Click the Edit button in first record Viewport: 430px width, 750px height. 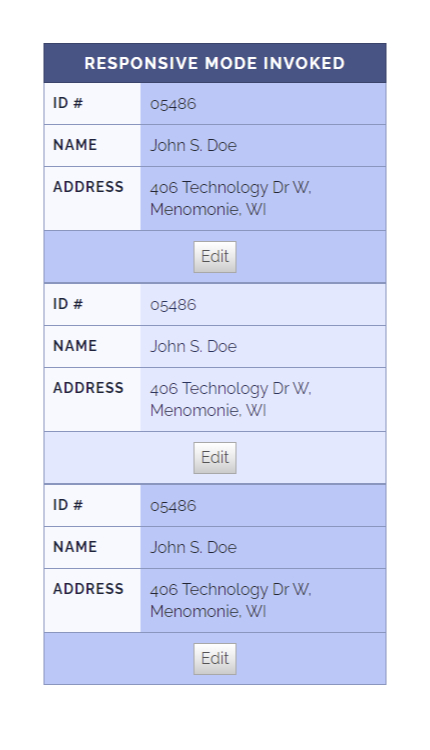coord(215,257)
